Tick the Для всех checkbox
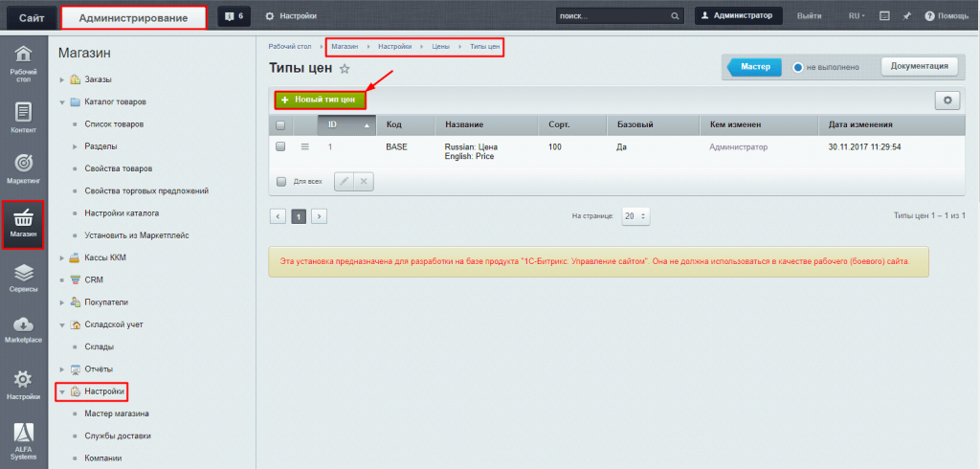This screenshot has height=469, width=980. 280,181
